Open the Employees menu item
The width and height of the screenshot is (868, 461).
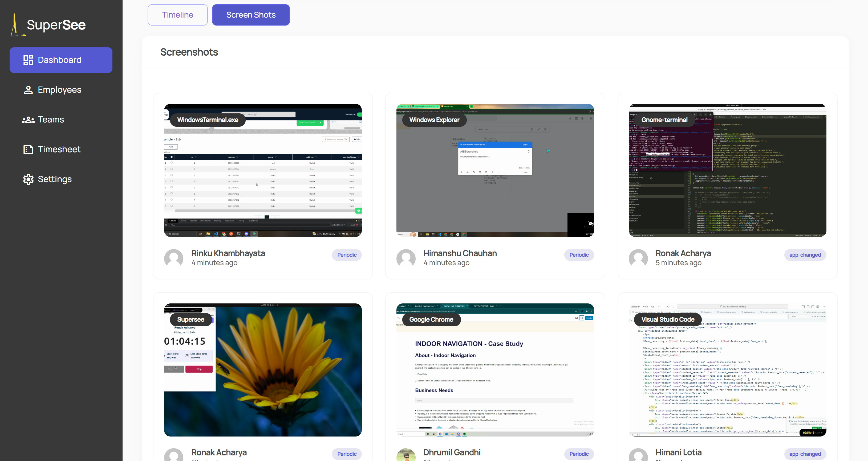pos(60,90)
